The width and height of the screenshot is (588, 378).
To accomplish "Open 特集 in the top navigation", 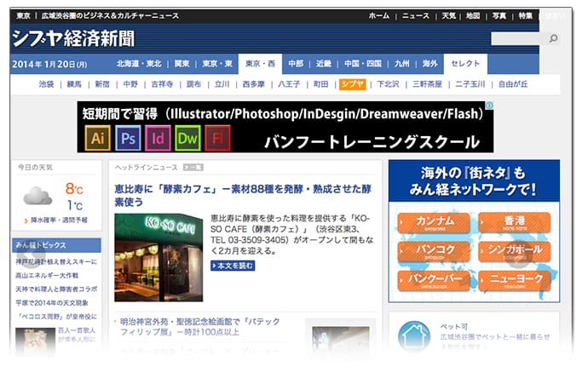I will coord(526,15).
